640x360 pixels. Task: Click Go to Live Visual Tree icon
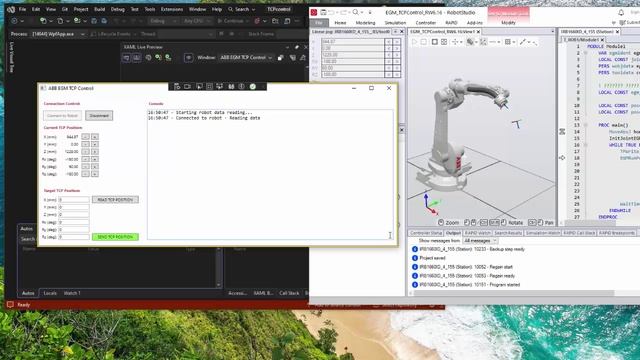177,87
